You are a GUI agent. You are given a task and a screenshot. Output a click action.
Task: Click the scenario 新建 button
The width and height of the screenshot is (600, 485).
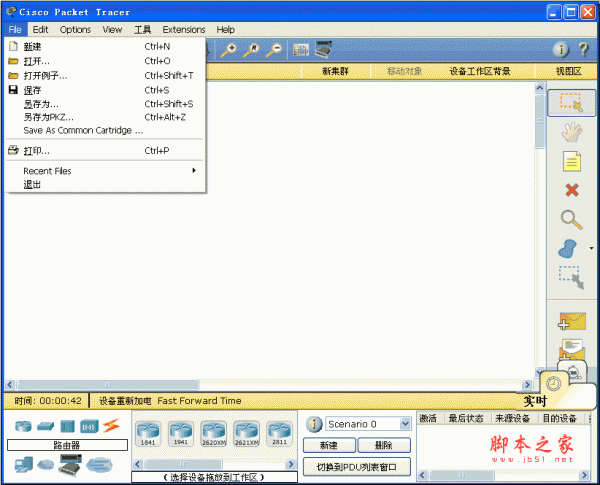(329, 445)
